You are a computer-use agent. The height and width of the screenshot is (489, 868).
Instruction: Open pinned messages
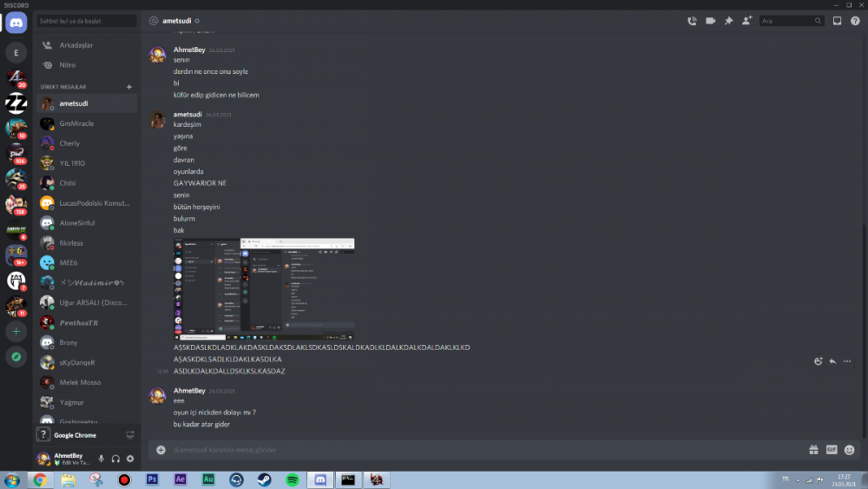click(728, 21)
